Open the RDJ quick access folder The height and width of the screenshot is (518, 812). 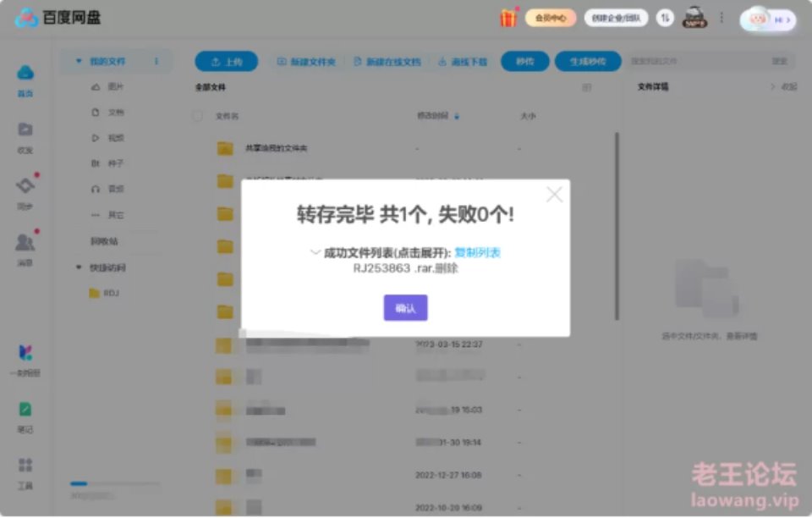[x=104, y=293]
